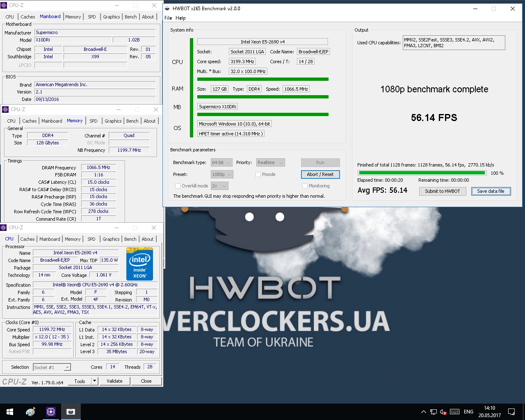Image resolution: width=525 pixels, height=420 pixels.
Task: Open the File menu in HWBOT
Action: click(168, 18)
